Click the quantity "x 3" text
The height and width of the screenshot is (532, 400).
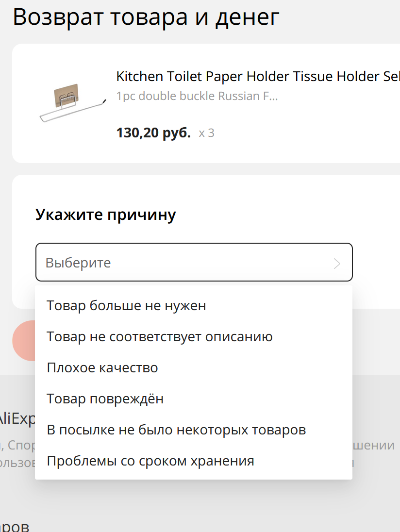[x=206, y=133]
